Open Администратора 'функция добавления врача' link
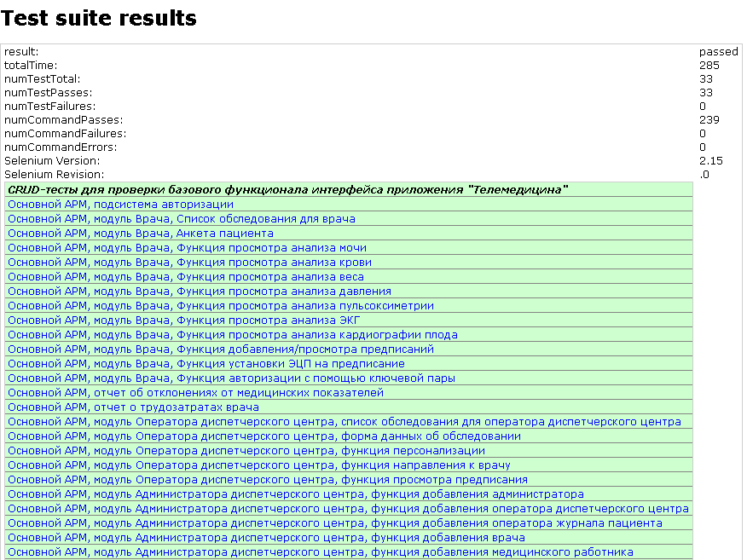747x560 pixels. tap(266, 537)
